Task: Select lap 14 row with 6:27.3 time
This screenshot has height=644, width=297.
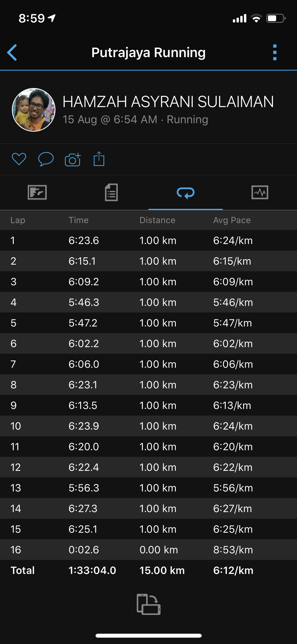Action: [148, 508]
